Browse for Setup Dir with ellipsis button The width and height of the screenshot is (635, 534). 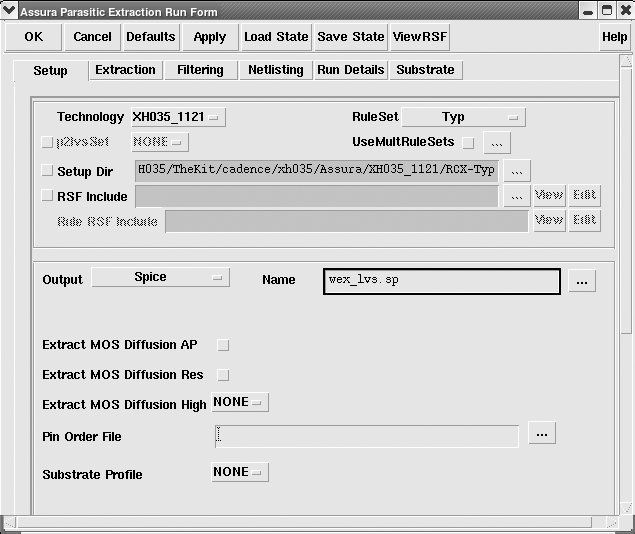[x=517, y=171]
